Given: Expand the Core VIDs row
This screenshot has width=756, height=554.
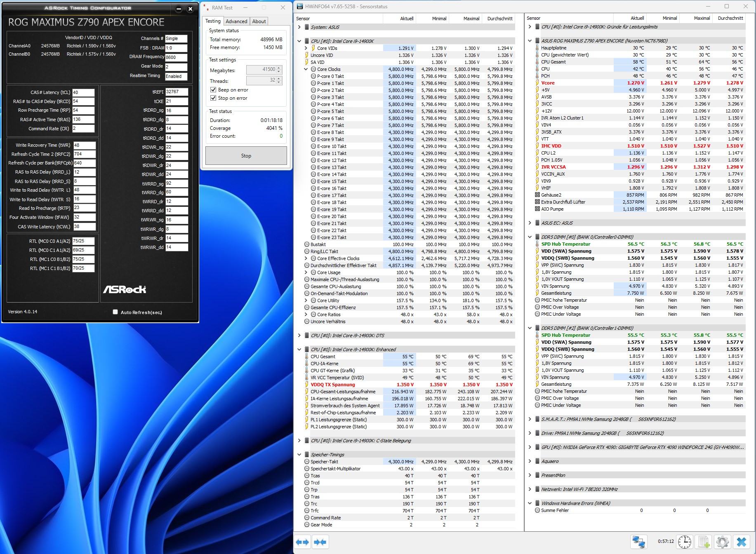Looking at the screenshot, I should coord(306,48).
